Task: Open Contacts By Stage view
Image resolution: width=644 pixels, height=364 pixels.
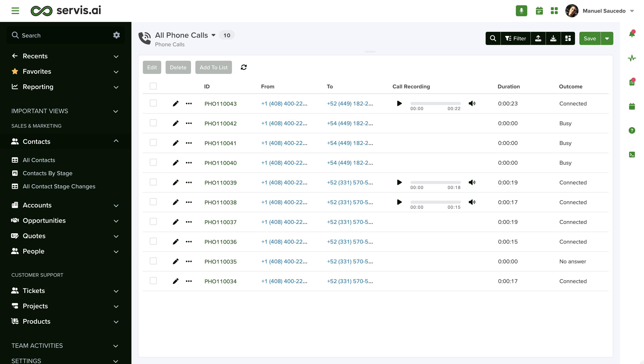Action: coord(48,173)
